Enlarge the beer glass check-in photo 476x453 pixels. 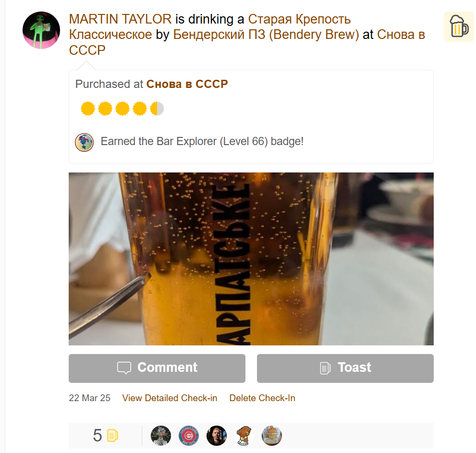click(x=251, y=258)
